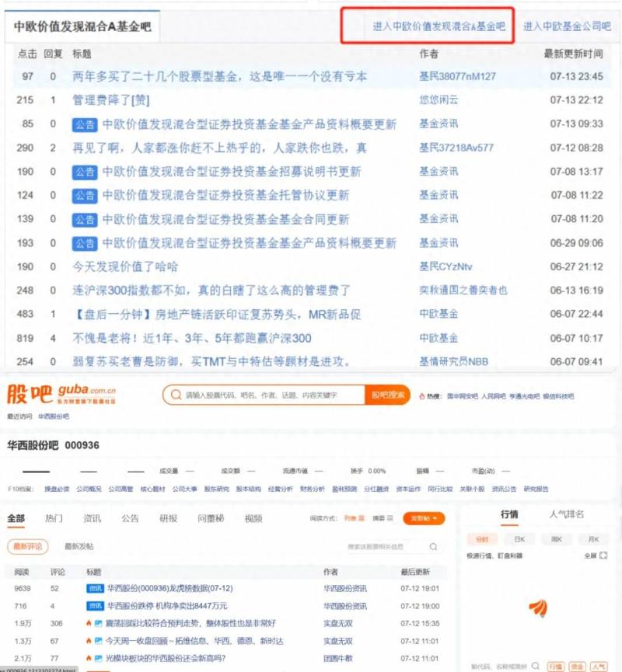
Task: Open the 公司概况 F10 link
Action: (89, 489)
